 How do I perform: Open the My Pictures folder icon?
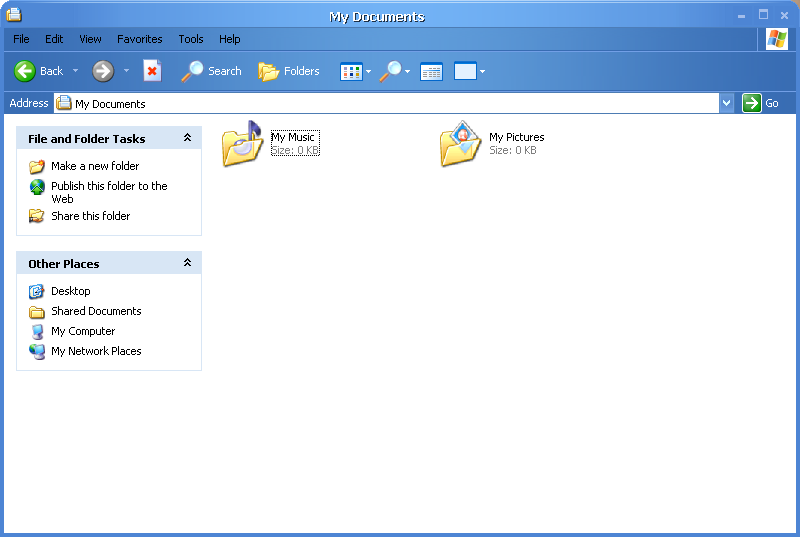click(460, 144)
